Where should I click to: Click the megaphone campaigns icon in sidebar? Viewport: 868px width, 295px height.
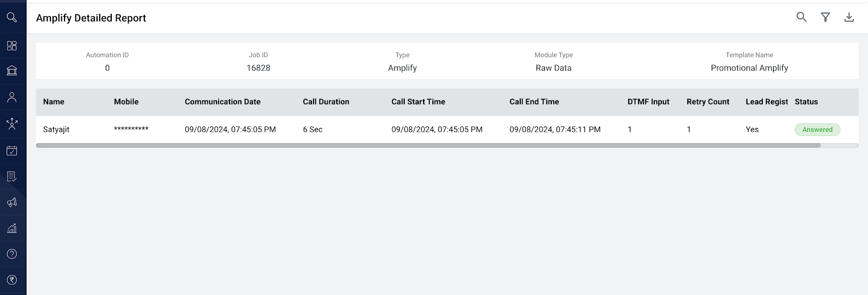(12, 202)
